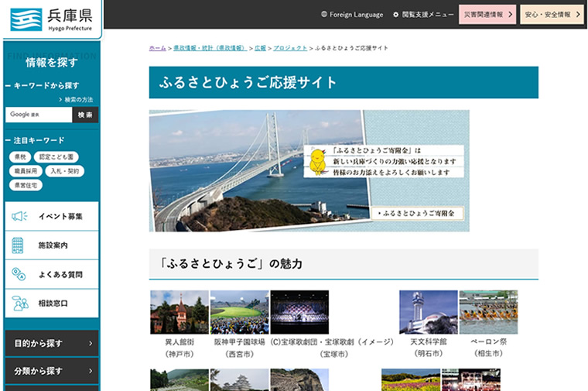The height and width of the screenshot is (391, 588).
Task: Click the consultation icon for 相談窓口
Action: click(19, 304)
